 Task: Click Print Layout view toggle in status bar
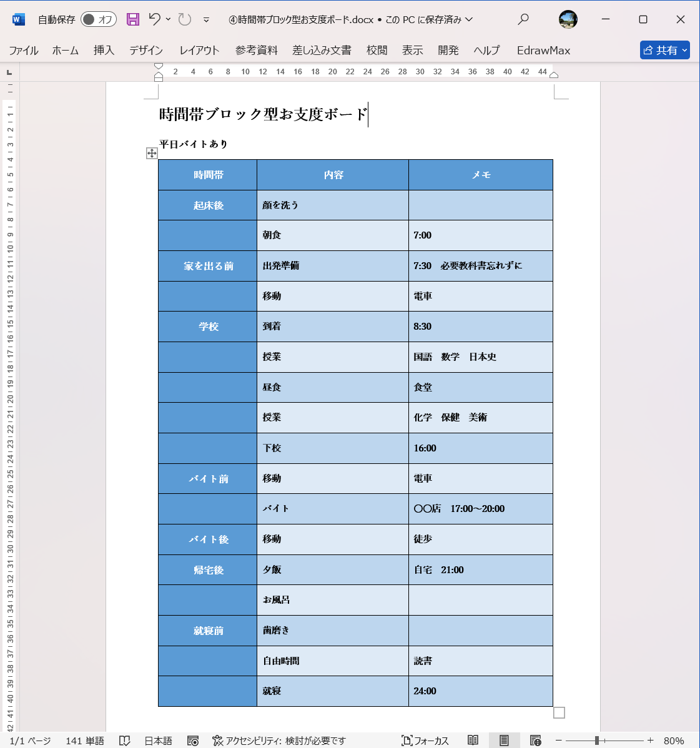[x=505, y=741]
